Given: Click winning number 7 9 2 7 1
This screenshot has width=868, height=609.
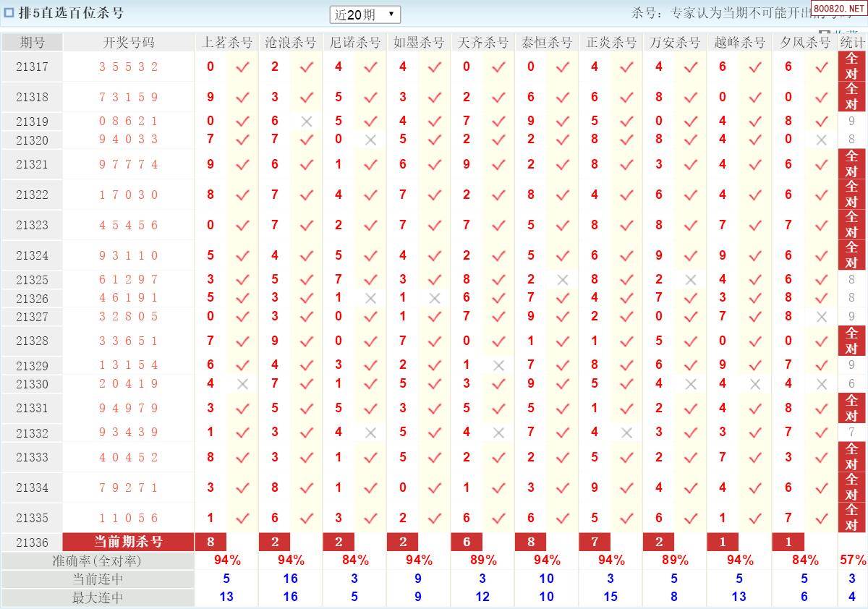Looking at the screenshot, I should tap(129, 487).
